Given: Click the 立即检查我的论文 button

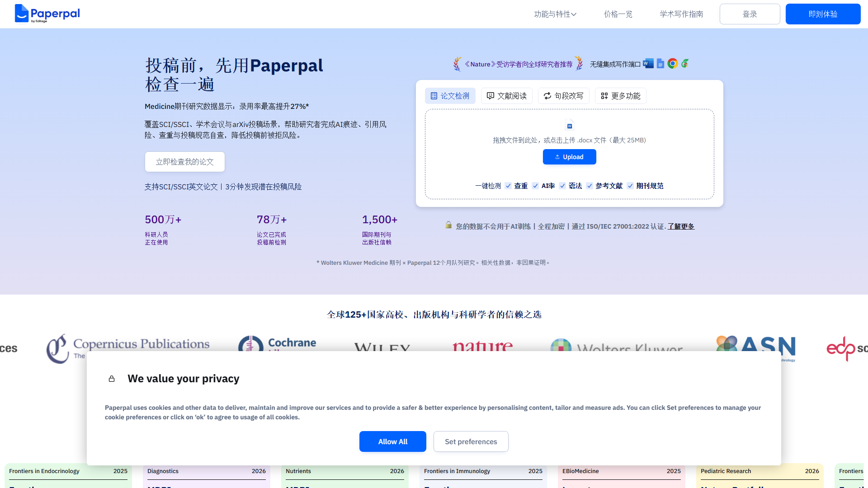Looking at the screenshot, I should [185, 162].
